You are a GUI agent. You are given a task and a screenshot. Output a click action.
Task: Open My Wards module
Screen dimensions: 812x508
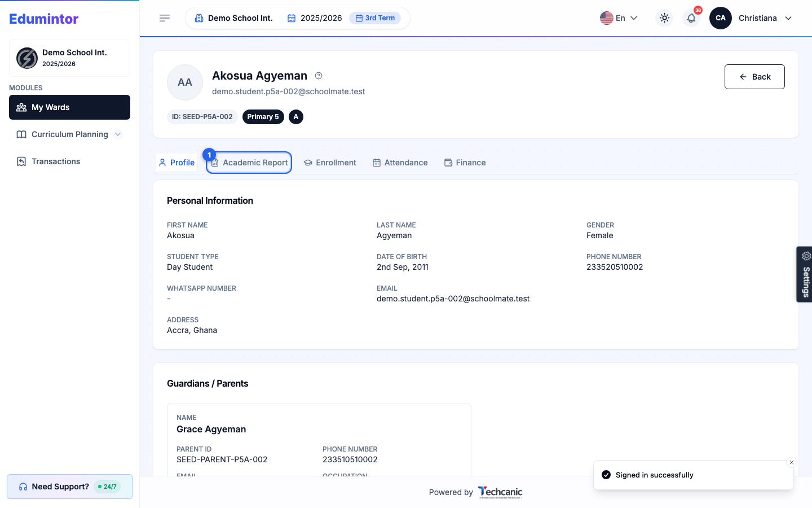pyautogui.click(x=69, y=107)
